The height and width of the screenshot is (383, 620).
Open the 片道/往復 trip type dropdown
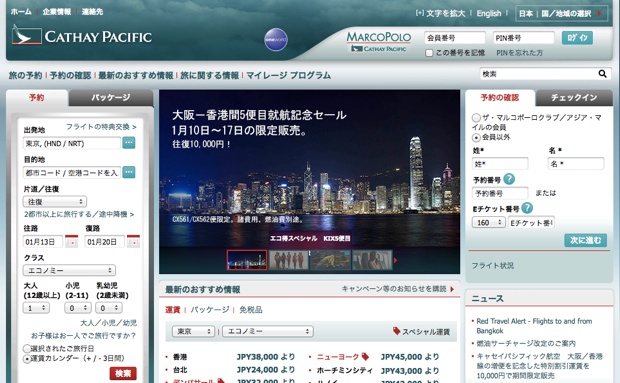point(55,202)
